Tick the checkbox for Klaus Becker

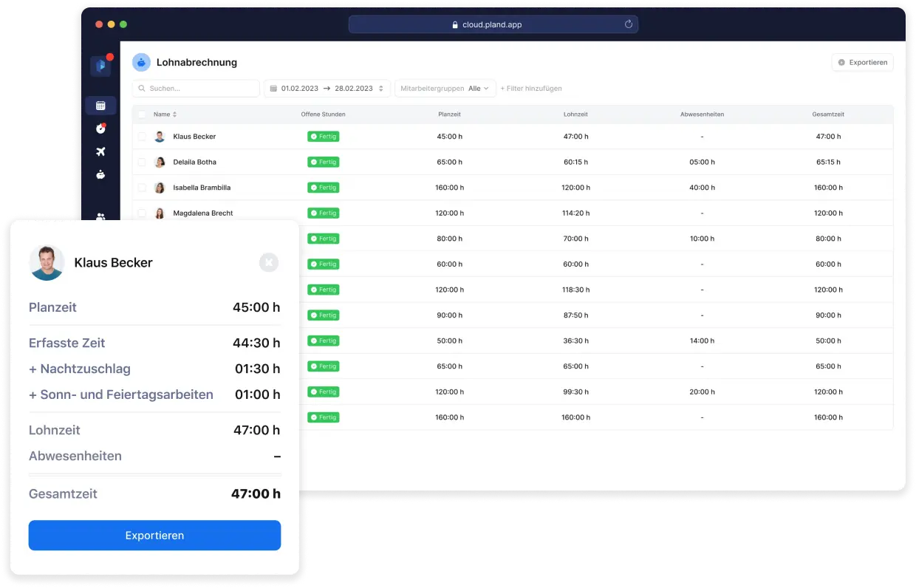[142, 137]
